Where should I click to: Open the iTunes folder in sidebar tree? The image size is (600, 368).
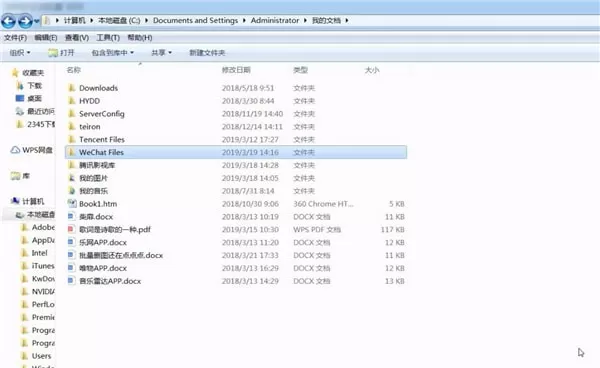pyautogui.click(x=43, y=266)
